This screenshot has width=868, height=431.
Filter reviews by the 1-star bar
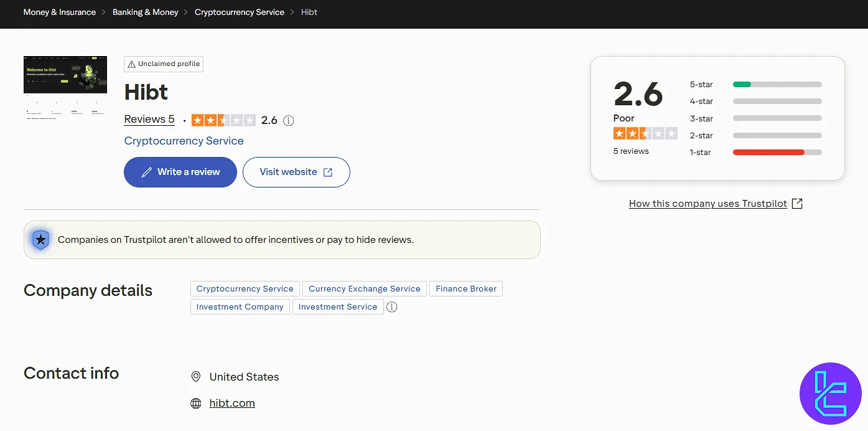point(777,153)
